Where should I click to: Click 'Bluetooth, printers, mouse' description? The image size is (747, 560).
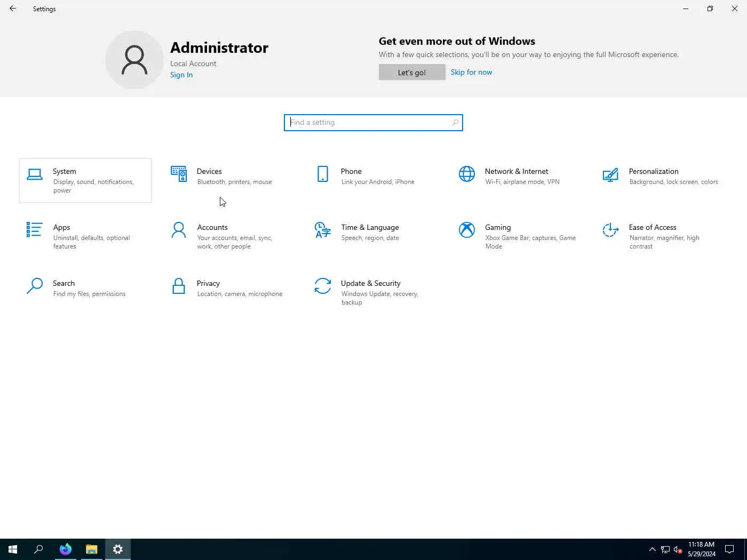235,182
